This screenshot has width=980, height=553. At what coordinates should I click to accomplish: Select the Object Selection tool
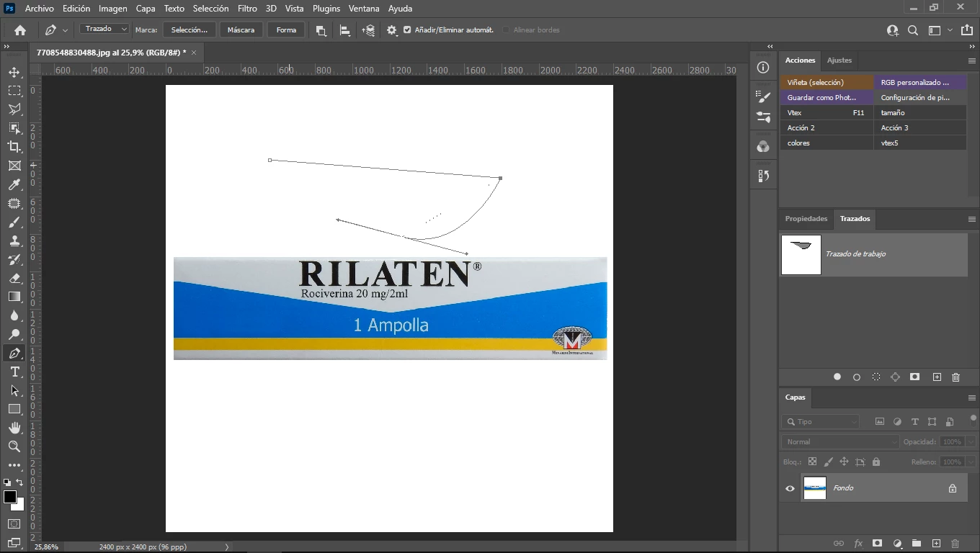(14, 128)
